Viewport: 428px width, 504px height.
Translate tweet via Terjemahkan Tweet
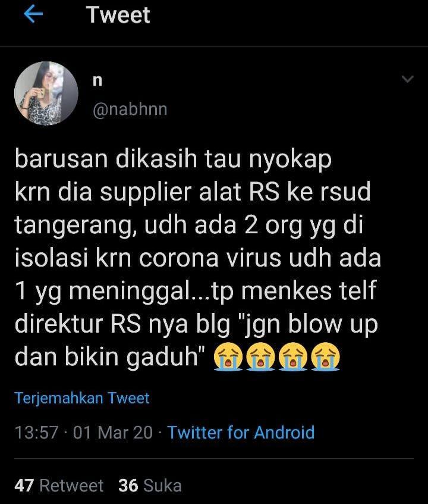(82, 398)
